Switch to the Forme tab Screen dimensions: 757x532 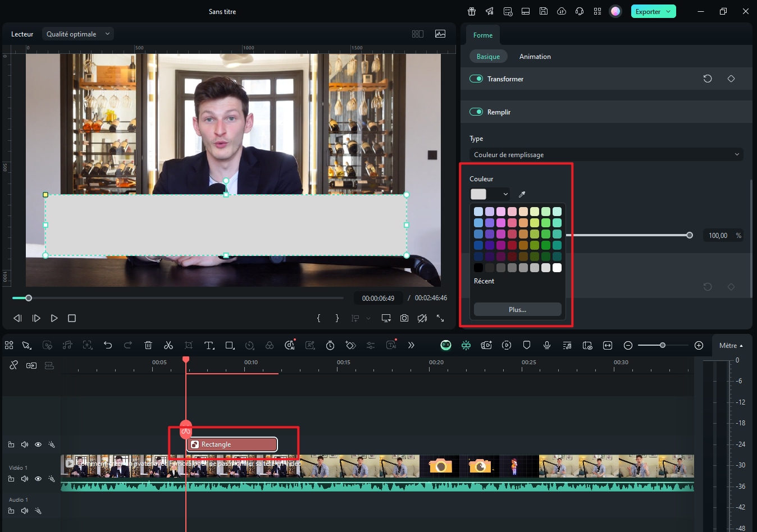[x=483, y=35]
